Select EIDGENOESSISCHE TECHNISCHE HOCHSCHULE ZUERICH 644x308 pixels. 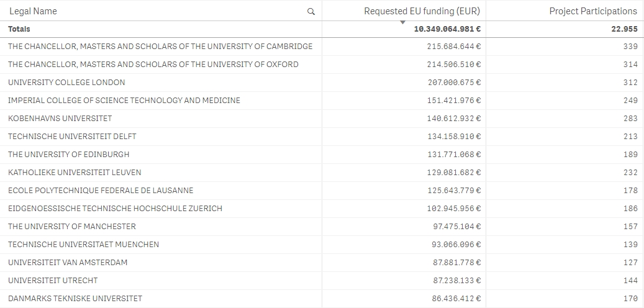tap(115, 209)
